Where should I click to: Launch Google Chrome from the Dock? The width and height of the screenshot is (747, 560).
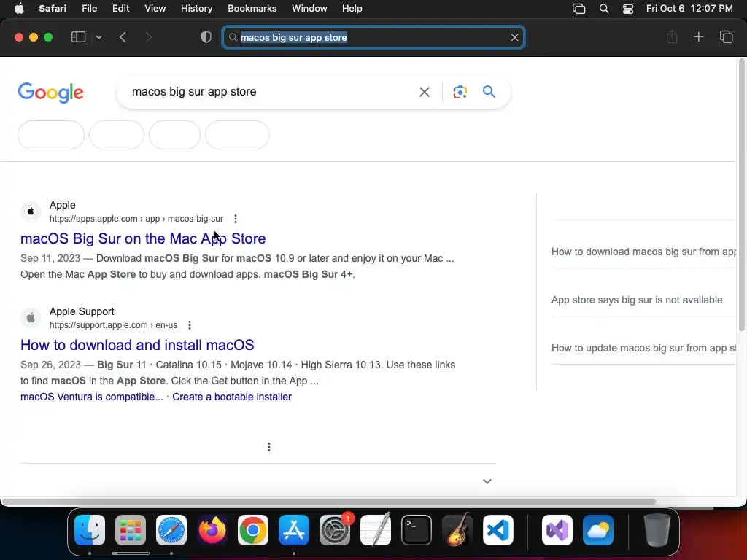click(x=253, y=529)
